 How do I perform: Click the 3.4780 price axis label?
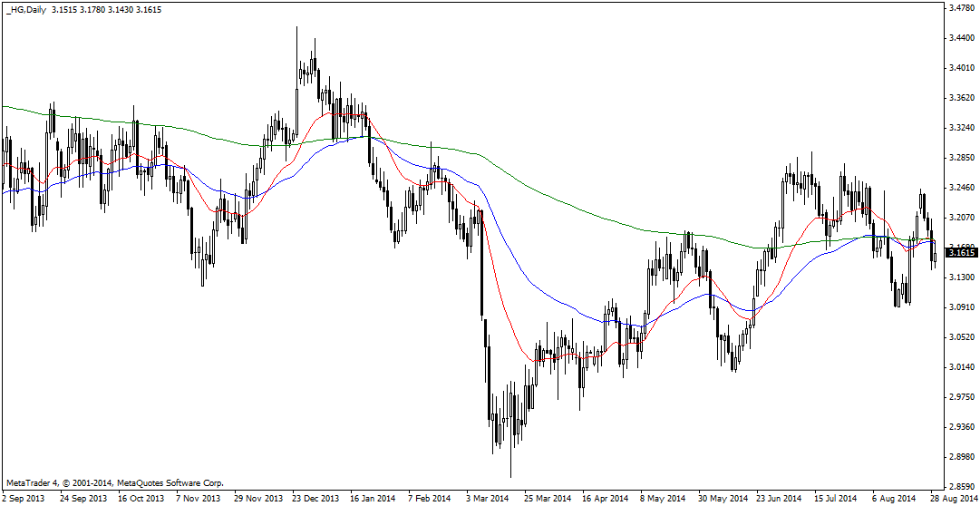click(961, 8)
